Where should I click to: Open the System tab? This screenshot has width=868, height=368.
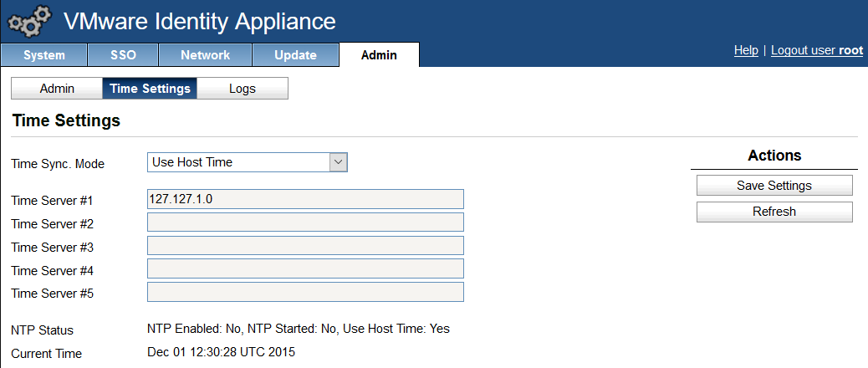click(x=43, y=55)
